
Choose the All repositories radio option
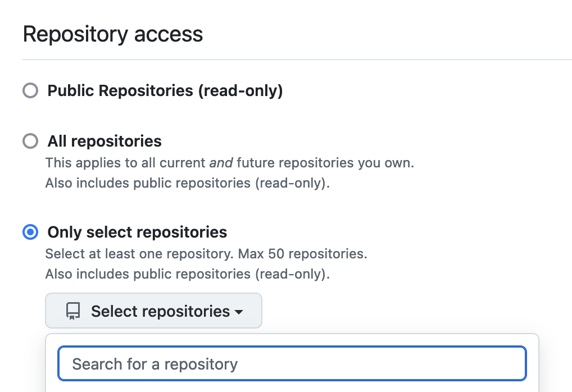[x=30, y=141]
